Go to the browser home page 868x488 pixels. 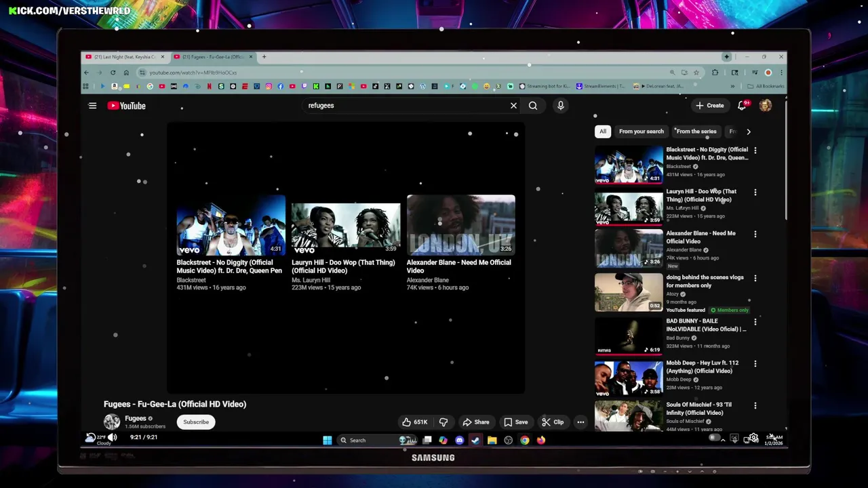coord(126,73)
